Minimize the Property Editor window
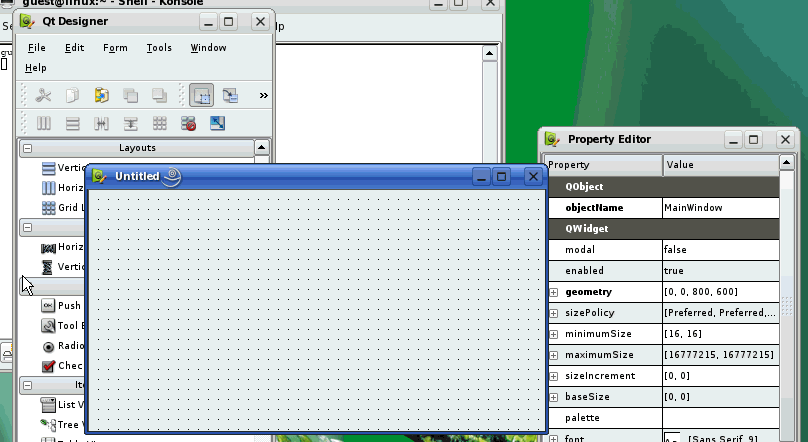This screenshot has width=808, height=442. click(x=733, y=140)
